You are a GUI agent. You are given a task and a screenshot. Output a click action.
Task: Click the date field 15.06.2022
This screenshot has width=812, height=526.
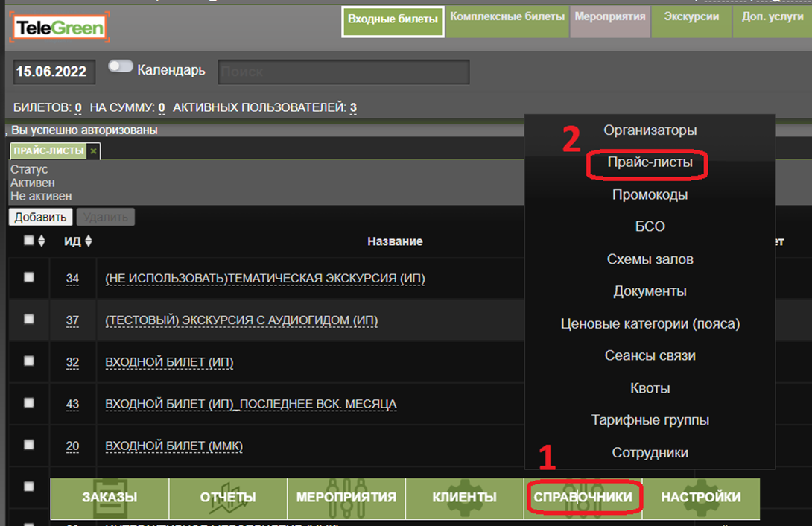click(x=51, y=72)
